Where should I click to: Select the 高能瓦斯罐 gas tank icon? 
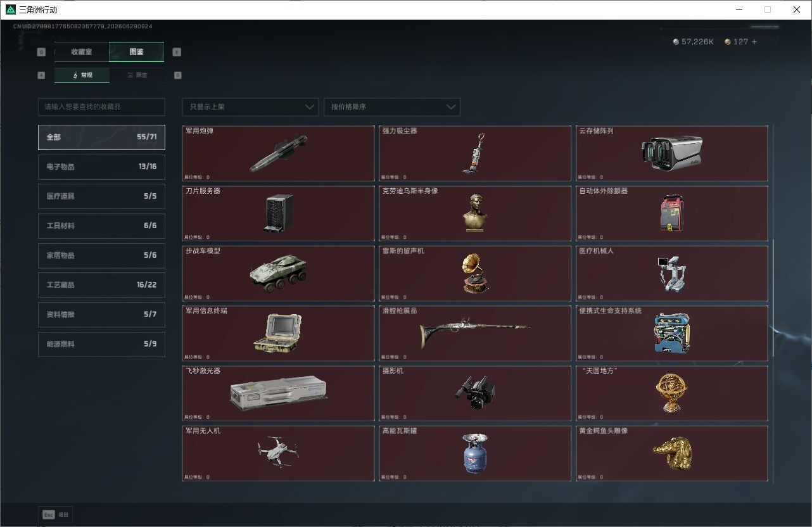[x=475, y=453]
